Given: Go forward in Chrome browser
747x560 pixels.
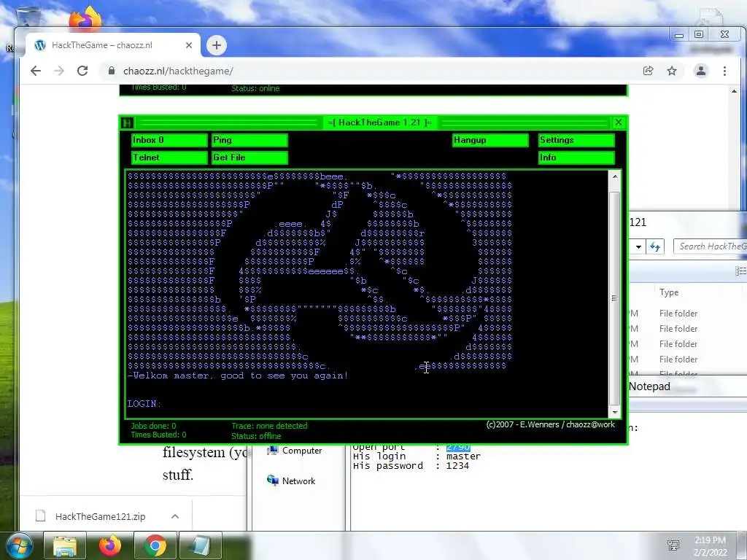Looking at the screenshot, I should [x=59, y=71].
